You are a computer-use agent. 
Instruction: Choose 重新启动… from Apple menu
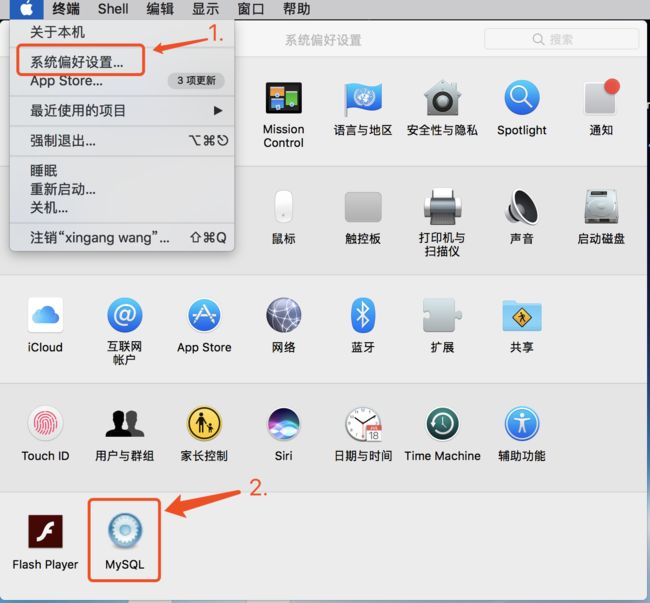(x=122, y=189)
